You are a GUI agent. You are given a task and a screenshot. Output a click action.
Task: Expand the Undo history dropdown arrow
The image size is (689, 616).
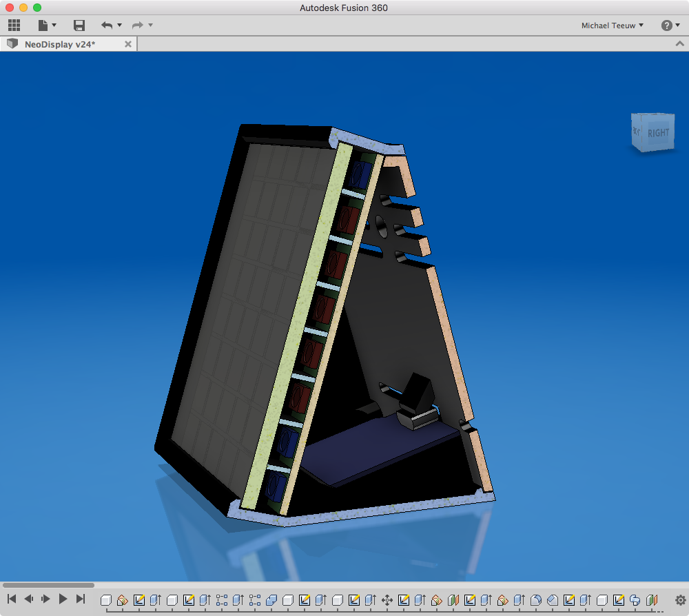tap(120, 25)
